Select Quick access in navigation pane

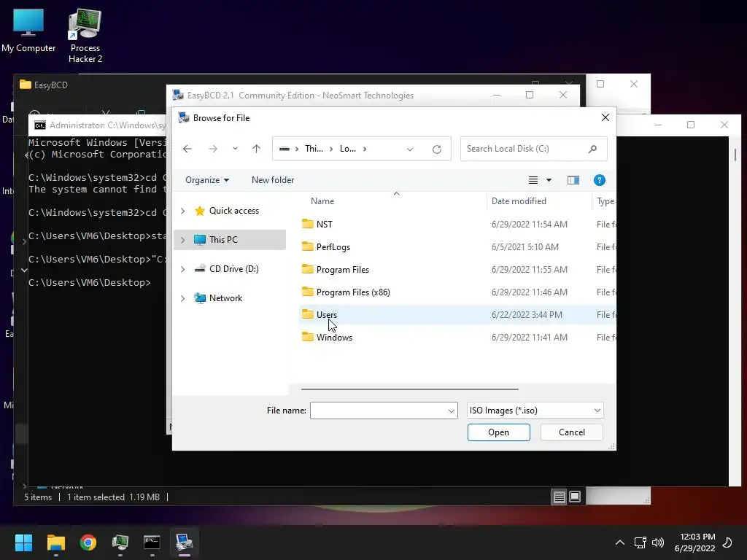coord(234,211)
